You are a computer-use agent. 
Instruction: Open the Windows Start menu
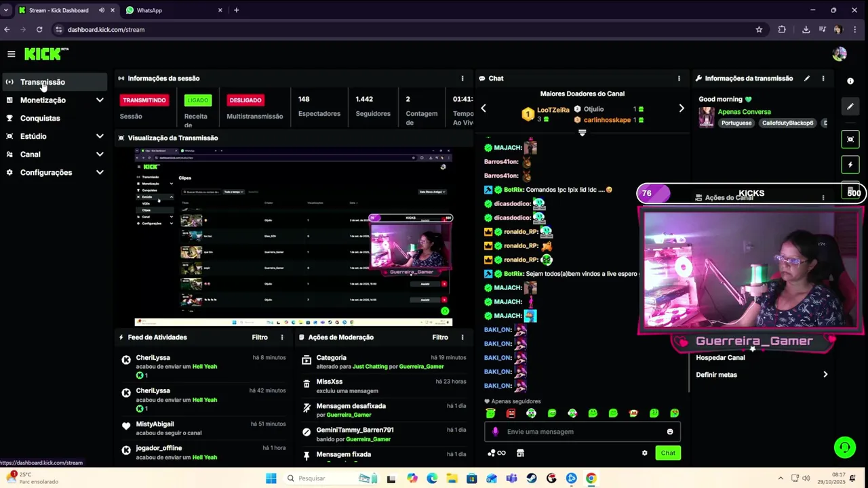[271, 479]
